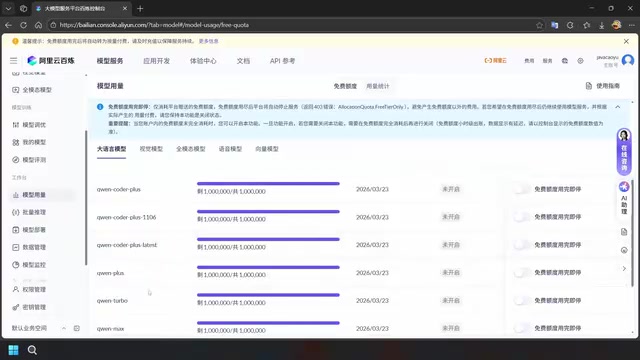Open 文档 top navigation item
The width and height of the screenshot is (640, 360).
(x=243, y=61)
